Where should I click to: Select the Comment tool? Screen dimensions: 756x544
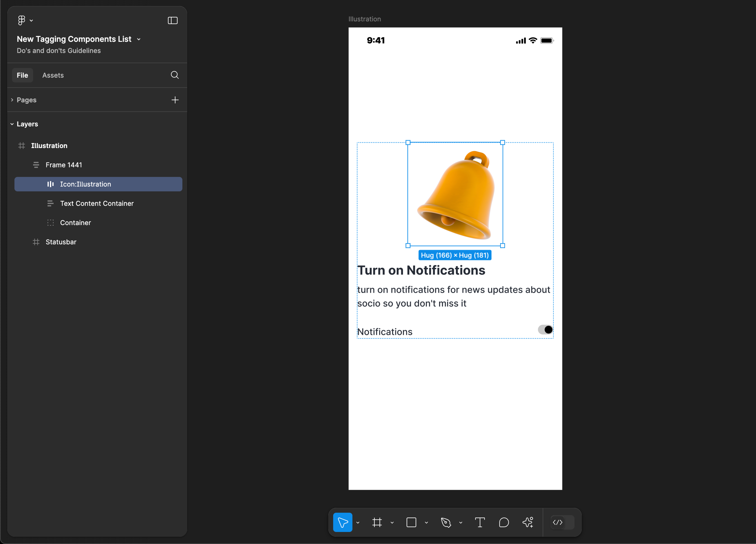tap(504, 522)
